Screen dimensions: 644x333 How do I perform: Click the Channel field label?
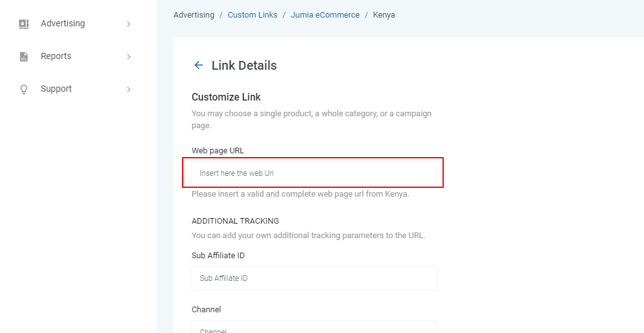pyautogui.click(x=206, y=309)
